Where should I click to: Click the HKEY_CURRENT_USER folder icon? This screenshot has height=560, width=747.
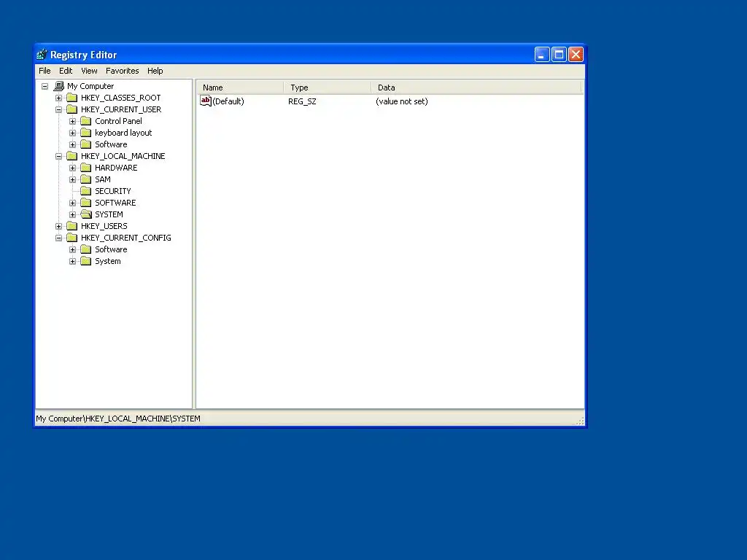[72, 109]
